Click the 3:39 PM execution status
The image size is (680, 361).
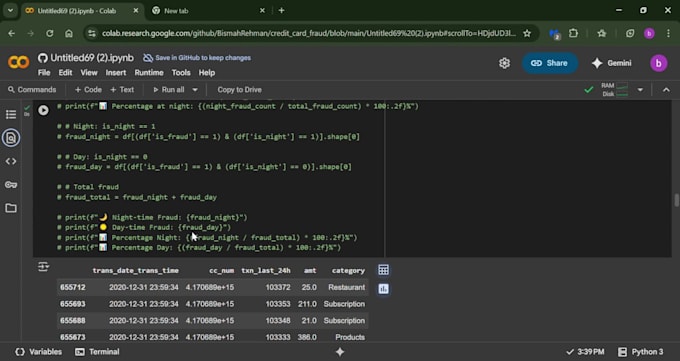(585, 352)
